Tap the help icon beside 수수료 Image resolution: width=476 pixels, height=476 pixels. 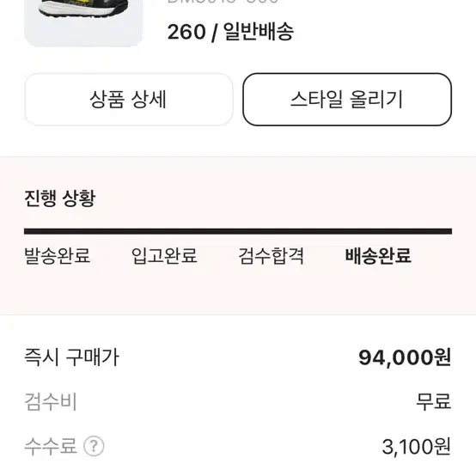94,446
